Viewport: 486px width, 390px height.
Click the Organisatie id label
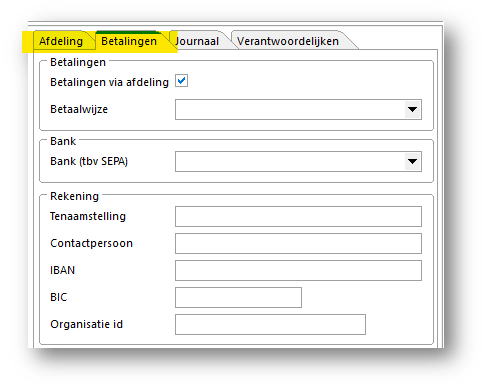86,324
